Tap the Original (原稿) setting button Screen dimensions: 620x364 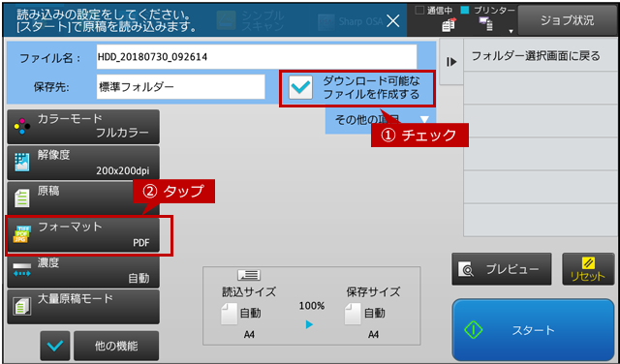[x=83, y=198]
